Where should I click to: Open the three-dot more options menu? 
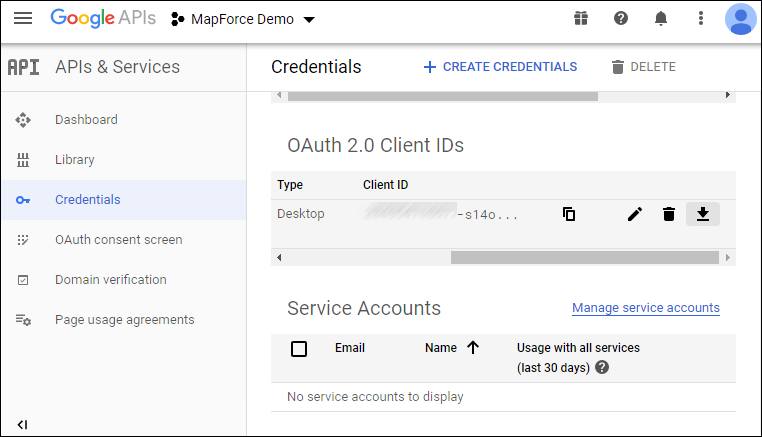point(701,19)
